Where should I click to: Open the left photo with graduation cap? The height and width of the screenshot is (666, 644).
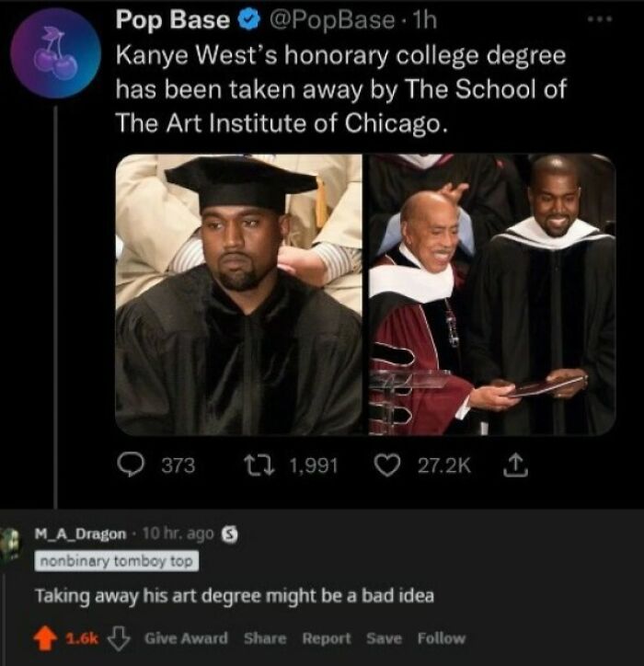[239, 294]
